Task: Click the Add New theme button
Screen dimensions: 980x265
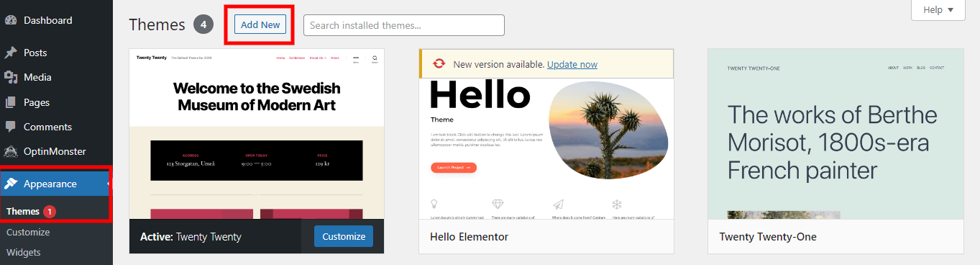Action: tap(260, 24)
